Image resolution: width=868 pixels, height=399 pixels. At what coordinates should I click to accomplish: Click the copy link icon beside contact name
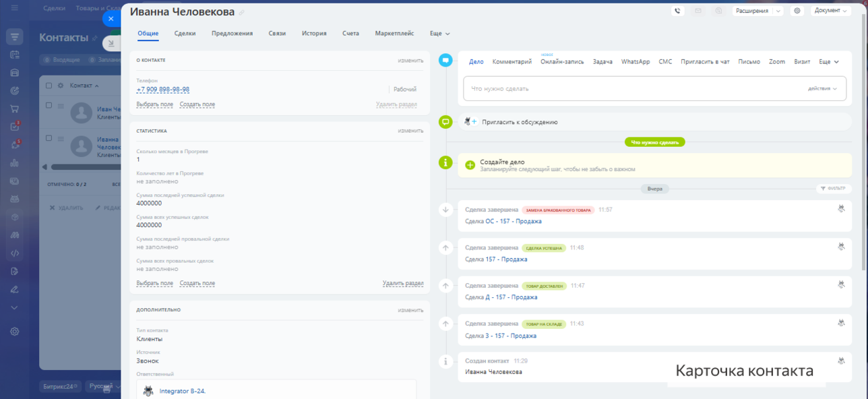pos(242,13)
